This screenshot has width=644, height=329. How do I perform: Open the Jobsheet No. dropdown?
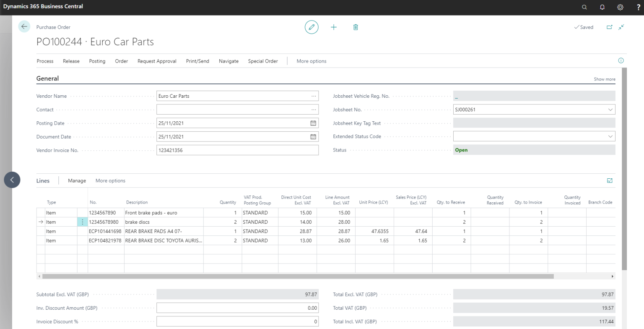coord(610,110)
